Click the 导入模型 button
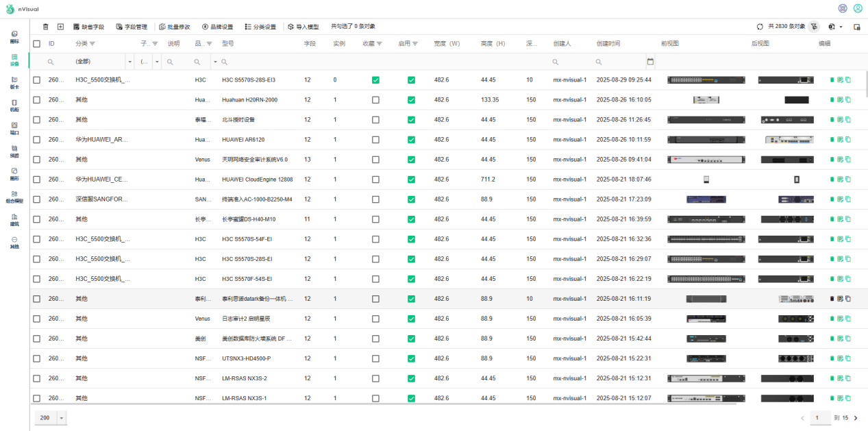 coord(303,27)
